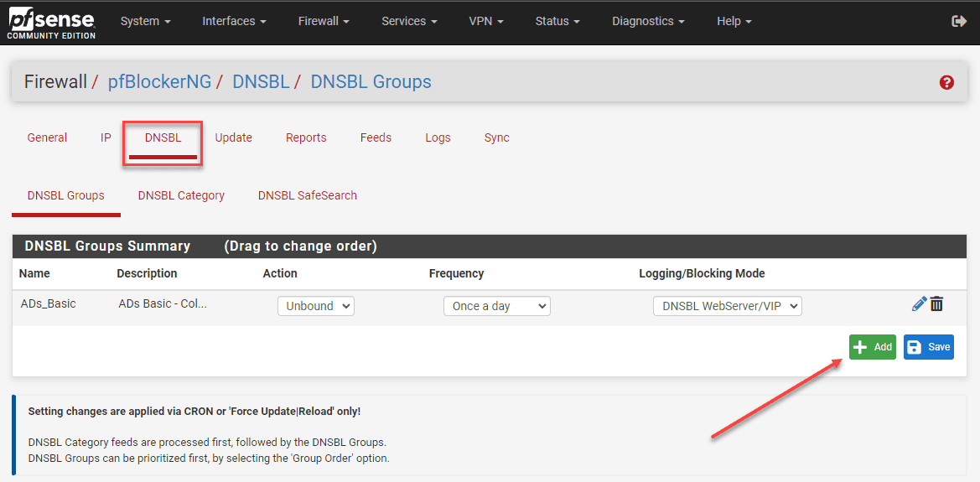Click the Name column header
Viewport: 980px width, 482px height.
tap(34, 273)
